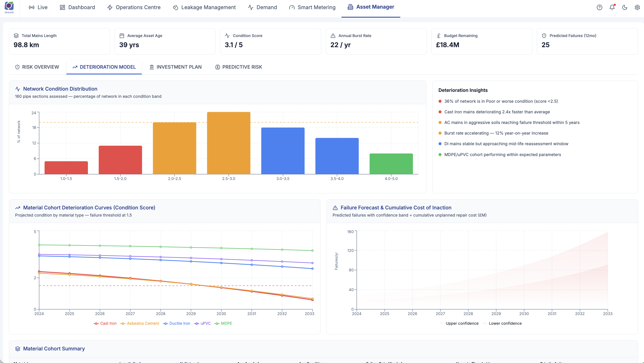This screenshot has height=363, width=644.
Task: Open Leakage Management tab
Action: 204,7
